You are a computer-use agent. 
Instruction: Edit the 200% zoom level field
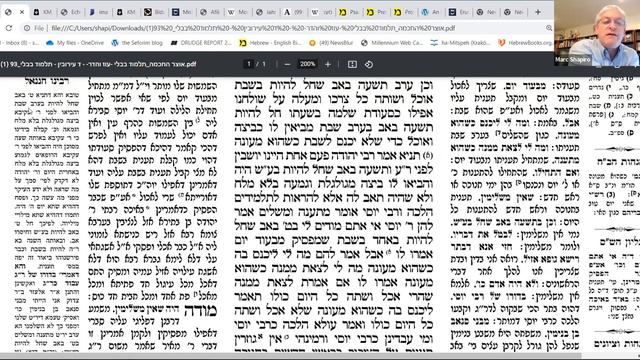pyautogui.click(x=307, y=64)
